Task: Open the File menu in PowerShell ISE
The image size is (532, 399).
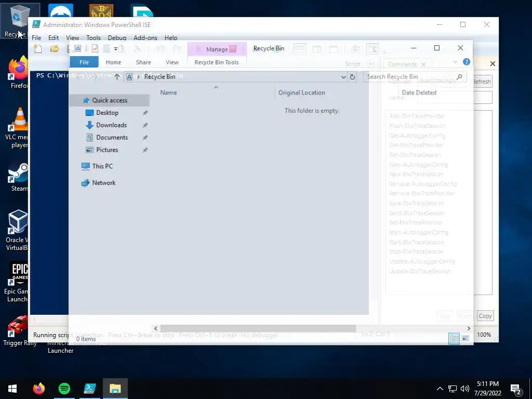Action: [36, 37]
